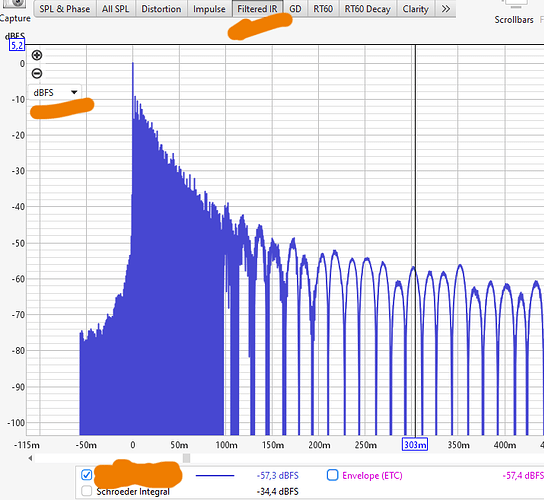Click the 5,2 axis top limit box

pyautogui.click(x=17, y=45)
